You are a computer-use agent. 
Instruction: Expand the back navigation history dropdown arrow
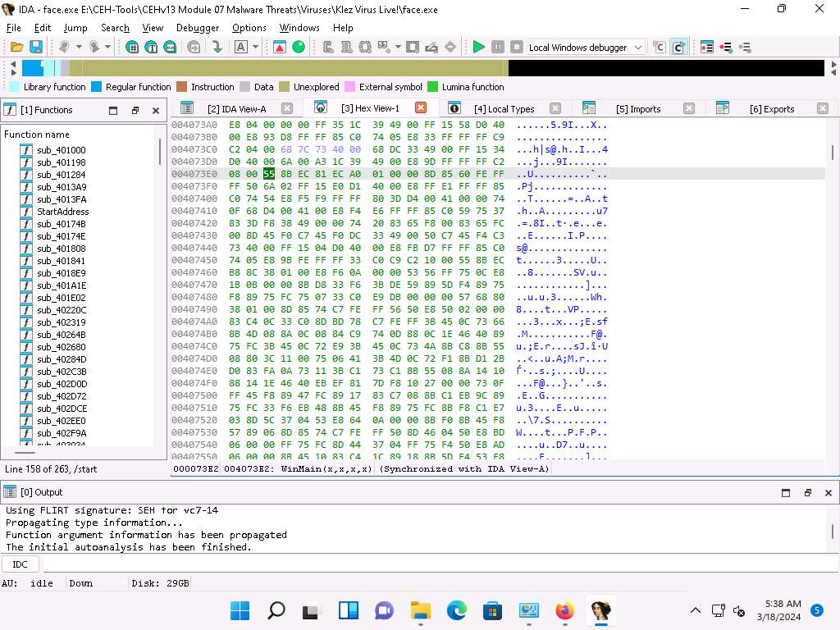tap(79, 48)
